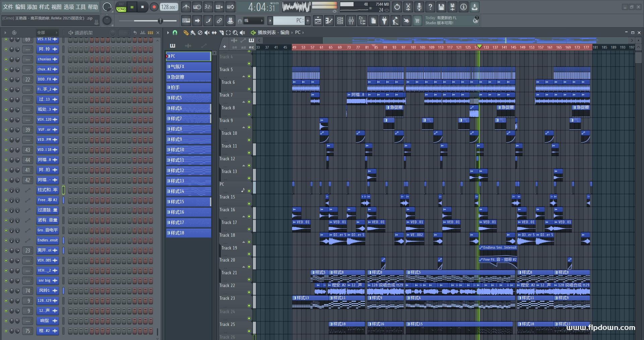Click the help question mark icon
The image size is (644, 340).
tap(430, 7)
